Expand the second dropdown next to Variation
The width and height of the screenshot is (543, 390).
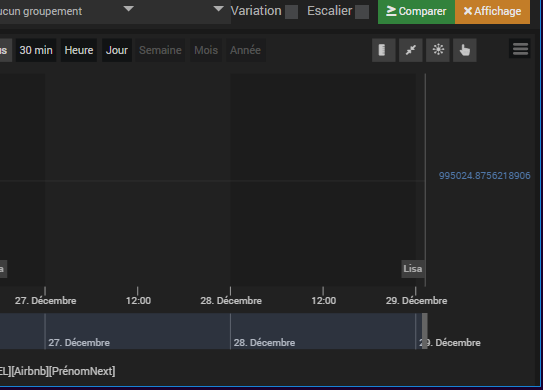(219, 9)
